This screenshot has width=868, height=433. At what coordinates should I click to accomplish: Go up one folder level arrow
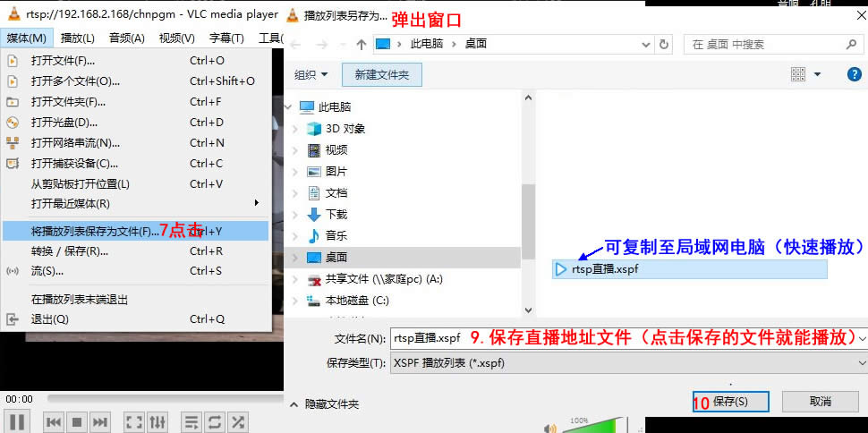click(x=362, y=45)
